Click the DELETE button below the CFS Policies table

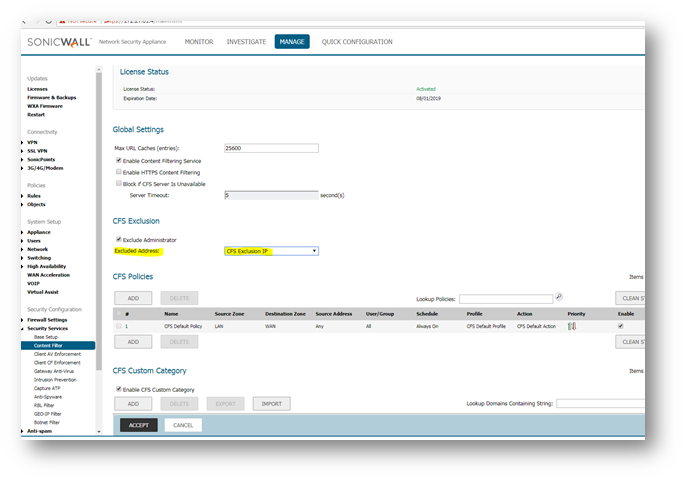tap(179, 342)
